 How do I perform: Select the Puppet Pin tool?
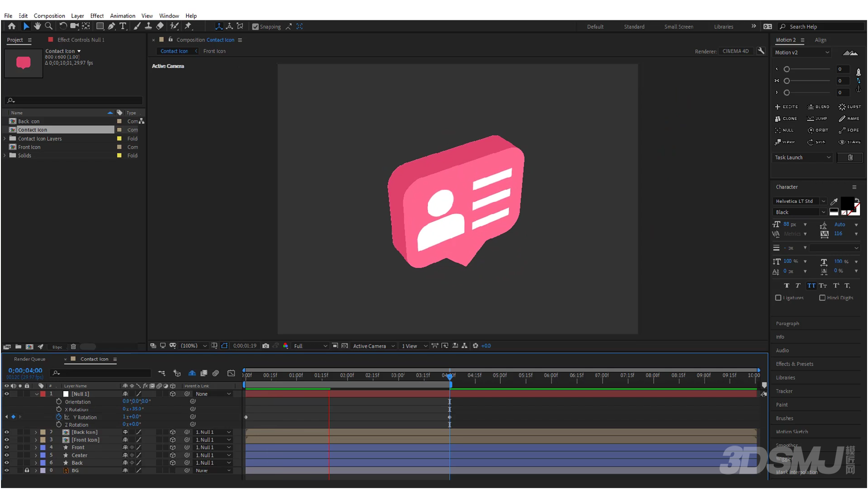pyautogui.click(x=188, y=26)
